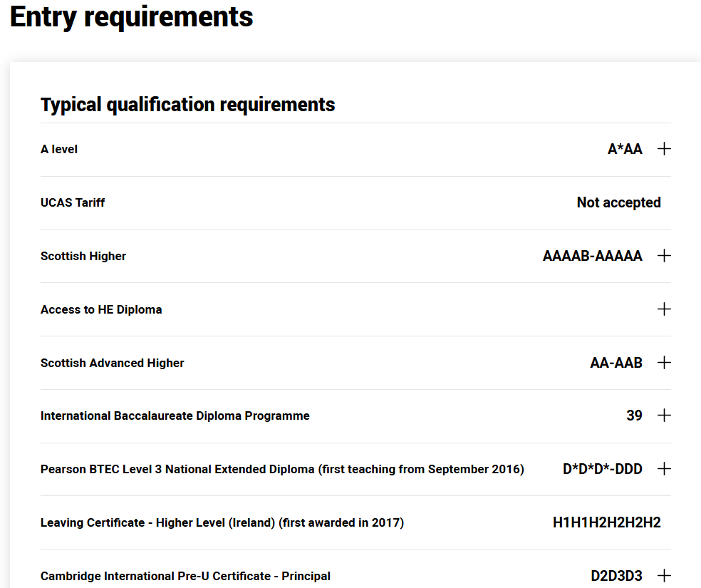Click the 'AAAAB-AAAAA' grade value
Screen dimensions: 701x588
pos(593,256)
